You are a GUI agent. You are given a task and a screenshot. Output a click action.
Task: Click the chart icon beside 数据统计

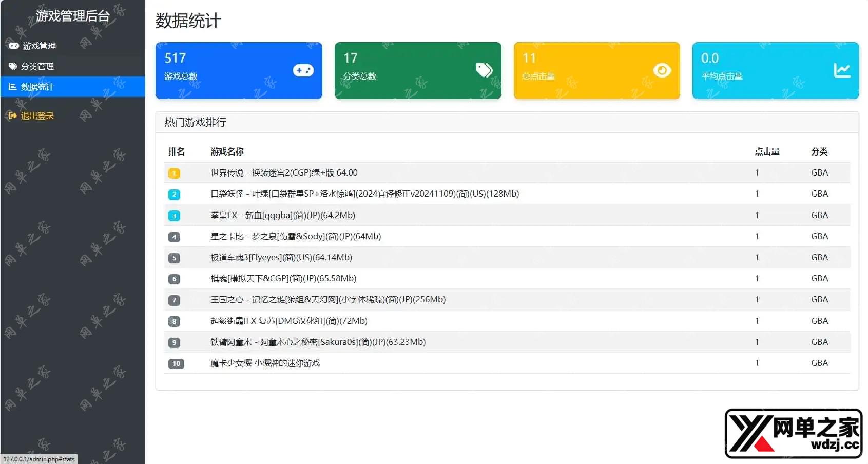(13, 87)
